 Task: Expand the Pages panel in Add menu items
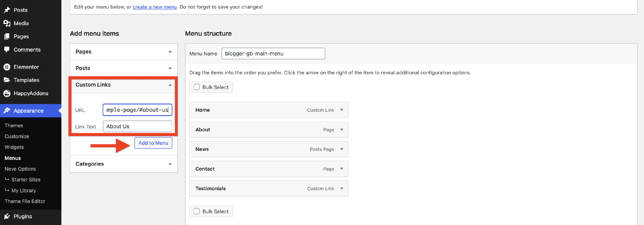pyautogui.click(x=170, y=52)
